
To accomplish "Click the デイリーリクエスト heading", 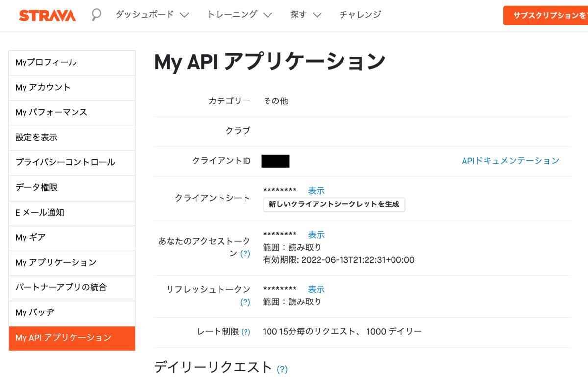I will point(213,367).
